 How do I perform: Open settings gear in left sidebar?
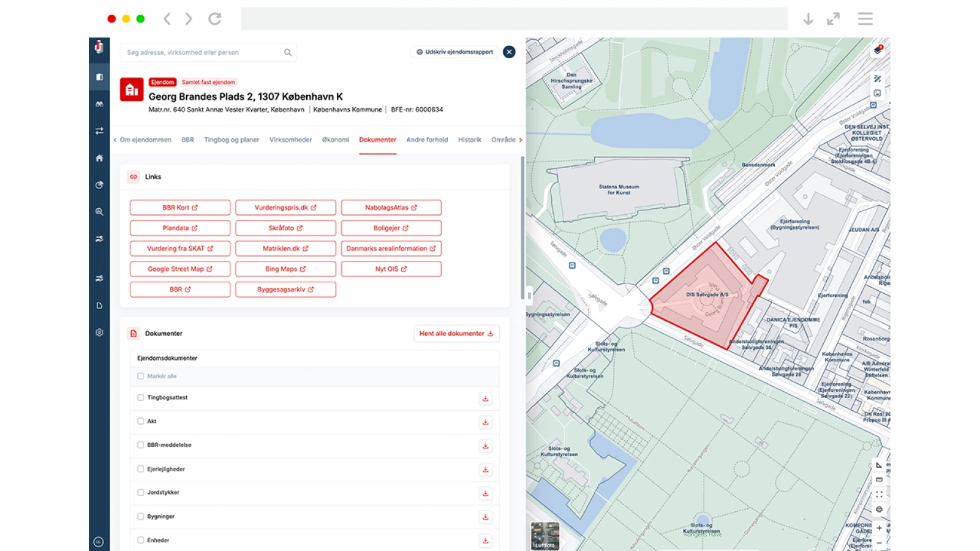[x=99, y=332]
